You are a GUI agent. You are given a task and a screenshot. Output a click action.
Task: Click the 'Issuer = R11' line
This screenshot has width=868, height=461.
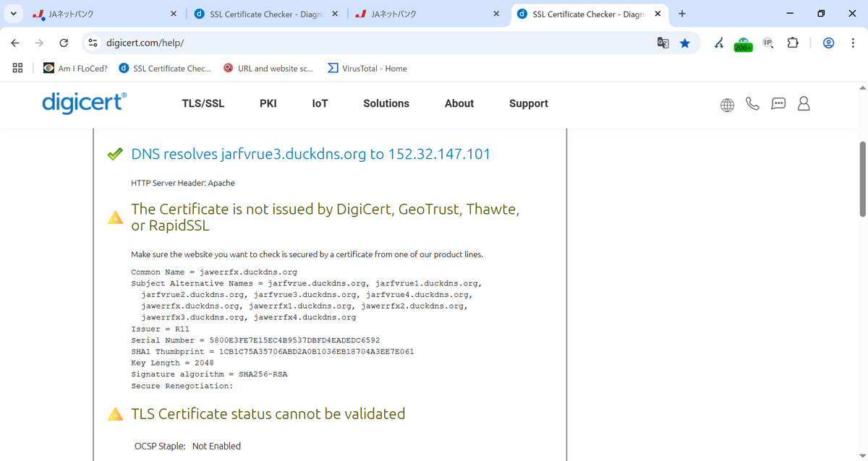160,329
